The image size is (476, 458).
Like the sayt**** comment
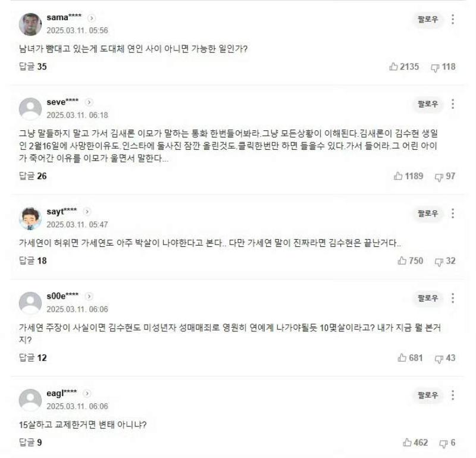tap(402, 261)
